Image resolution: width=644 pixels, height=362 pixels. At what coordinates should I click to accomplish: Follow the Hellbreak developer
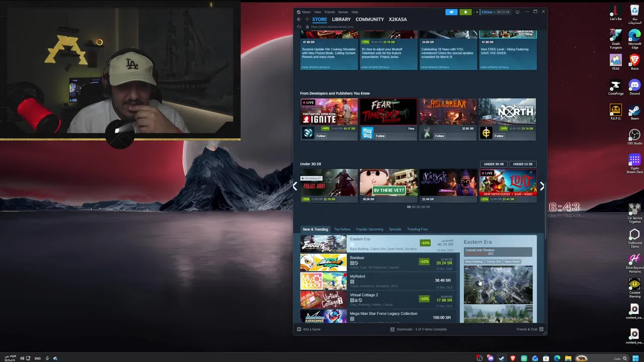coord(440,136)
